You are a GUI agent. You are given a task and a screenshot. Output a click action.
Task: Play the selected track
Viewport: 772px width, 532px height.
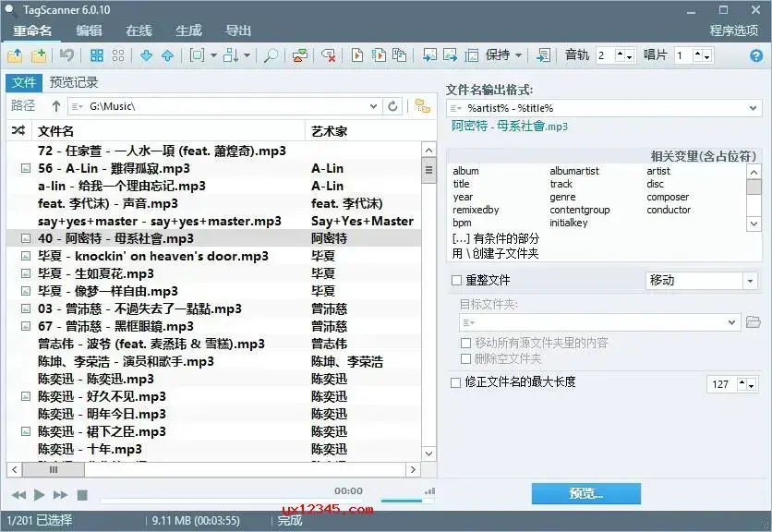(x=40, y=494)
